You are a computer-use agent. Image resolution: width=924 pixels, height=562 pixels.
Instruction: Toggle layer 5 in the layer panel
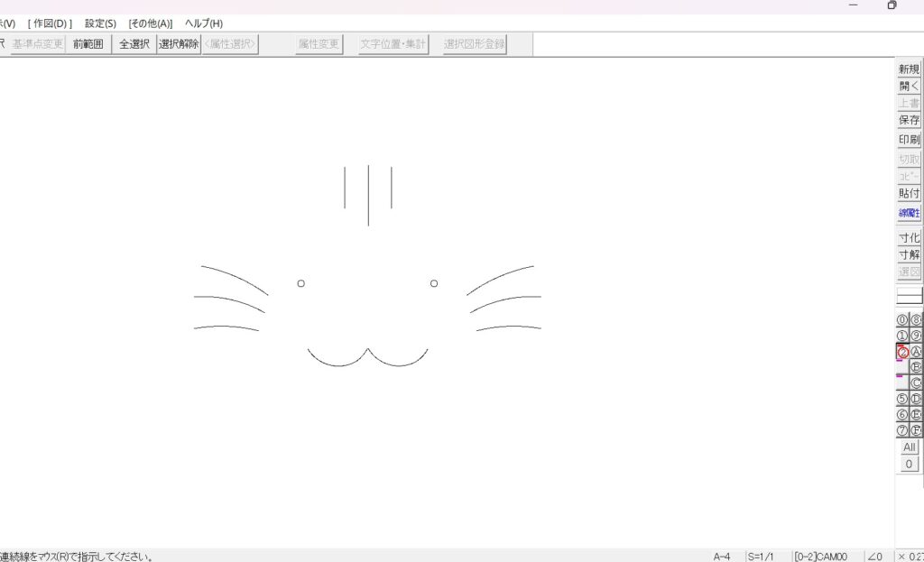(902, 399)
